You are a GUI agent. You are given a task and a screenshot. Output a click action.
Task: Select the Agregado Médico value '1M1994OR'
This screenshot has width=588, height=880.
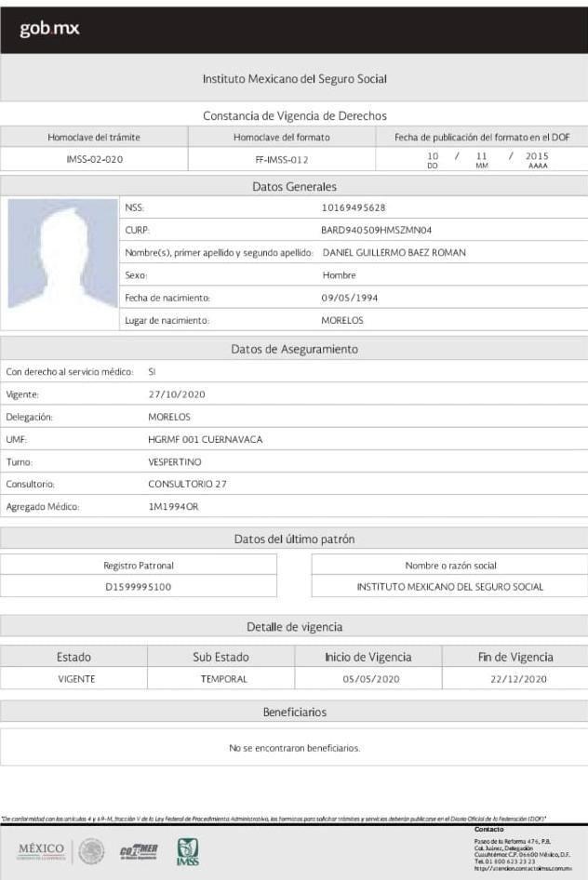click(x=173, y=506)
